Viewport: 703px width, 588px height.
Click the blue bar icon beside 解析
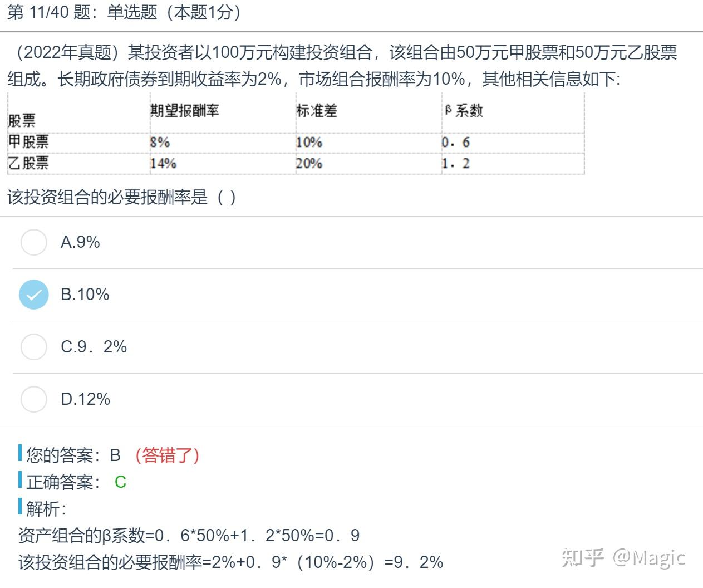pyautogui.click(x=20, y=508)
